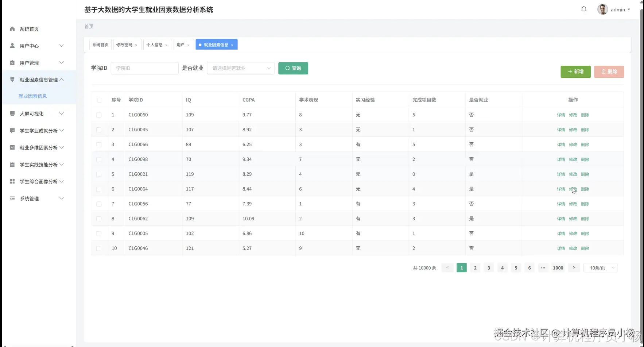Viewport: 644px width, 347px height.
Task: Go to next page arrow
Action: pos(574,268)
